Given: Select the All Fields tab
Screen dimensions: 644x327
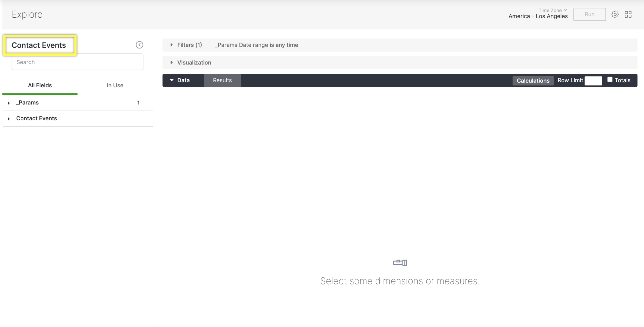Looking at the screenshot, I should click(x=39, y=86).
